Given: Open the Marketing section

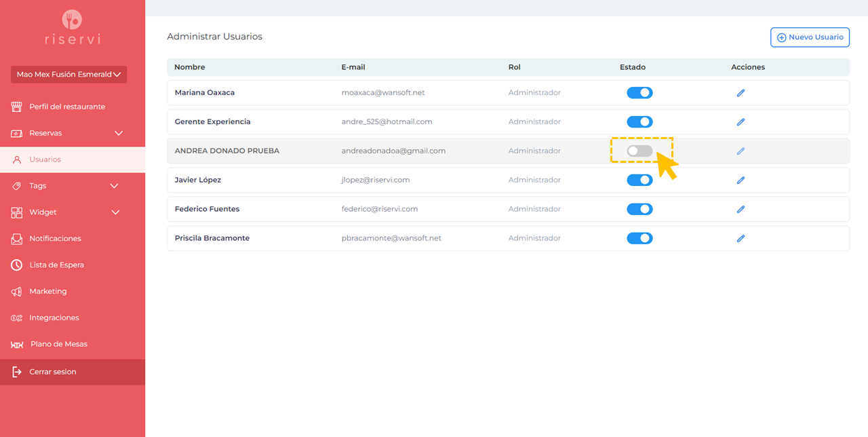Looking at the screenshot, I should (x=73, y=291).
